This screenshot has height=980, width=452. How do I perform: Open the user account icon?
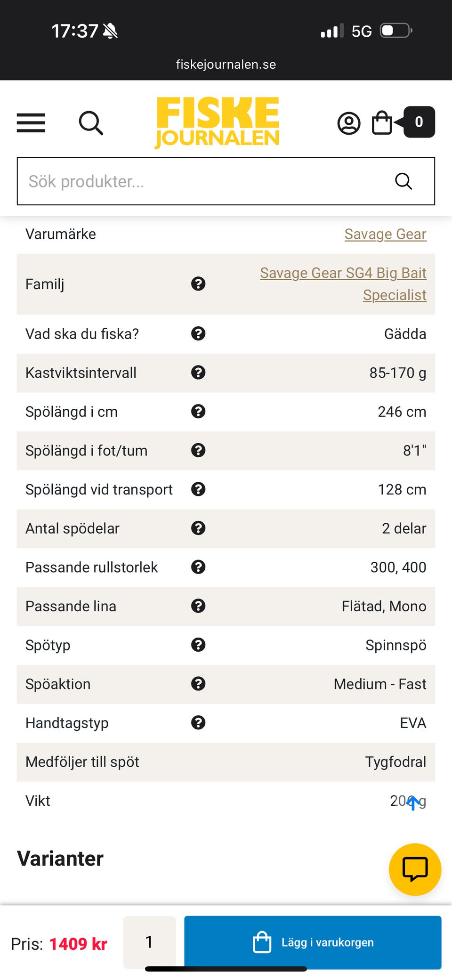pyautogui.click(x=349, y=123)
